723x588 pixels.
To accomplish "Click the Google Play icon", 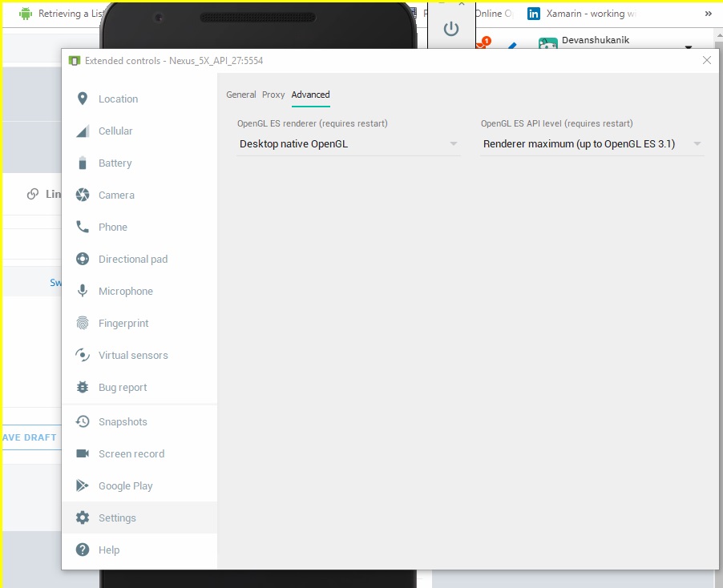I will (x=83, y=485).
